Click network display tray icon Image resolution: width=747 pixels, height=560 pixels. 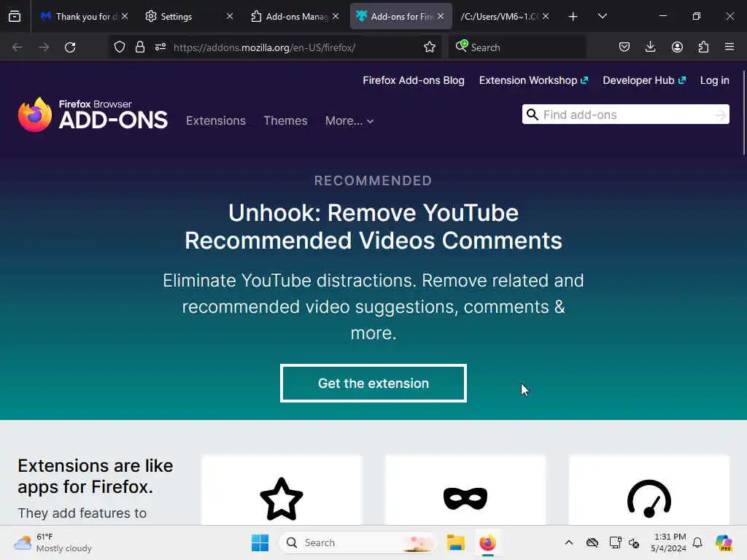click(615, 542)
